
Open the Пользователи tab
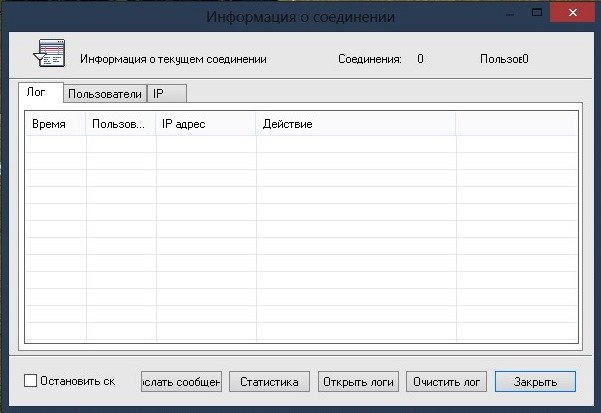click(105, 93)
